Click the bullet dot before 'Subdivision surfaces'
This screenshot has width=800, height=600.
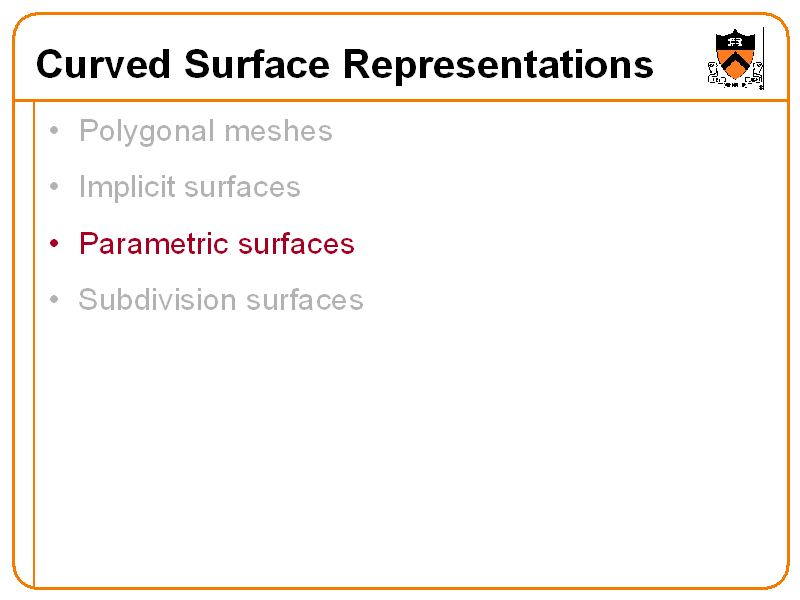[54, 300]
